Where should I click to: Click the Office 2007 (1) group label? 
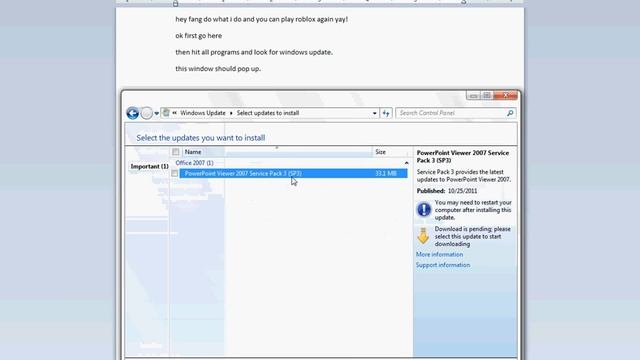pos(194,163)
